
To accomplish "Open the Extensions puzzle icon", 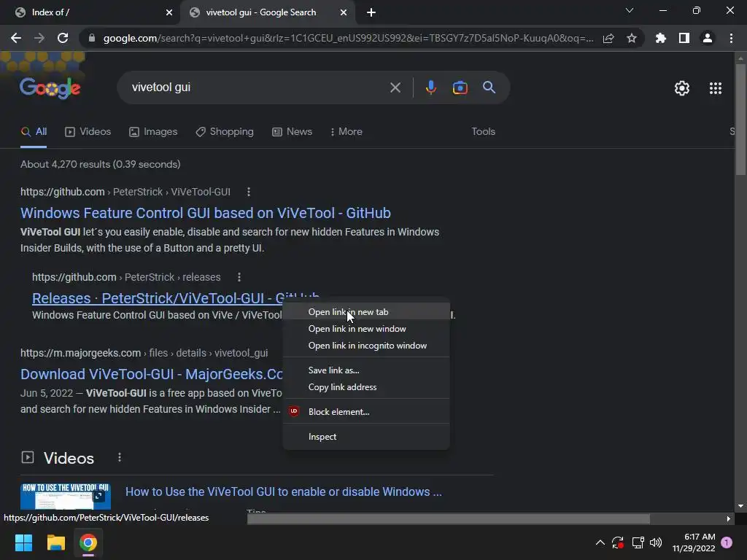I will (661, 38).
